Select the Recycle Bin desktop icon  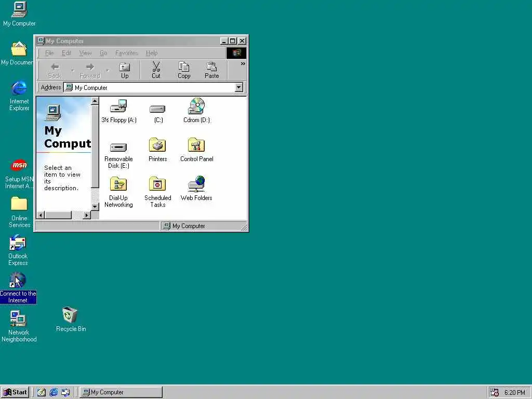(71, 319)
